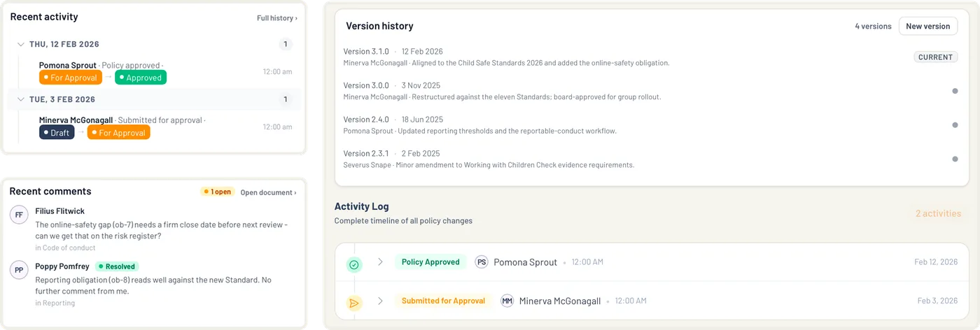Click the Activity Log heading
The image size is (980, 330).
pyautogui.click(x=361, y=206)
